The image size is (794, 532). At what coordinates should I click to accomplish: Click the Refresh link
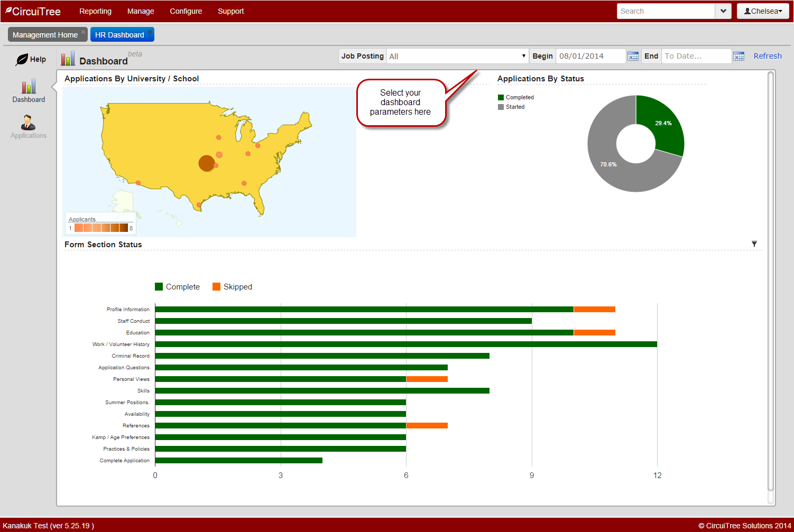coord(767,56)
